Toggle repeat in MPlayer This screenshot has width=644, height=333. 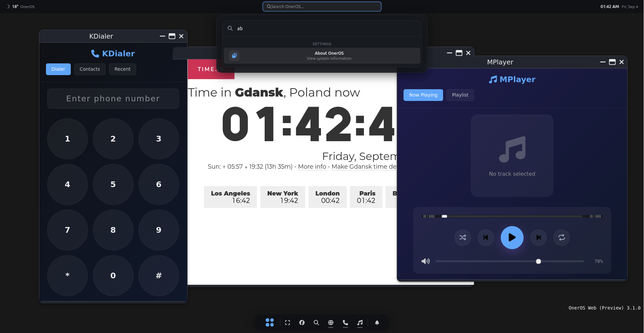tap(561, 237)
